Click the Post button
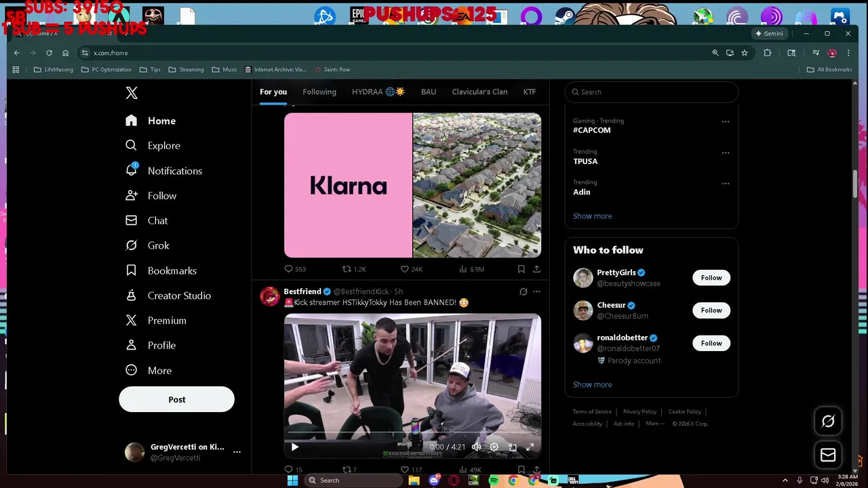The image size is (868, 488). (177, 399)
